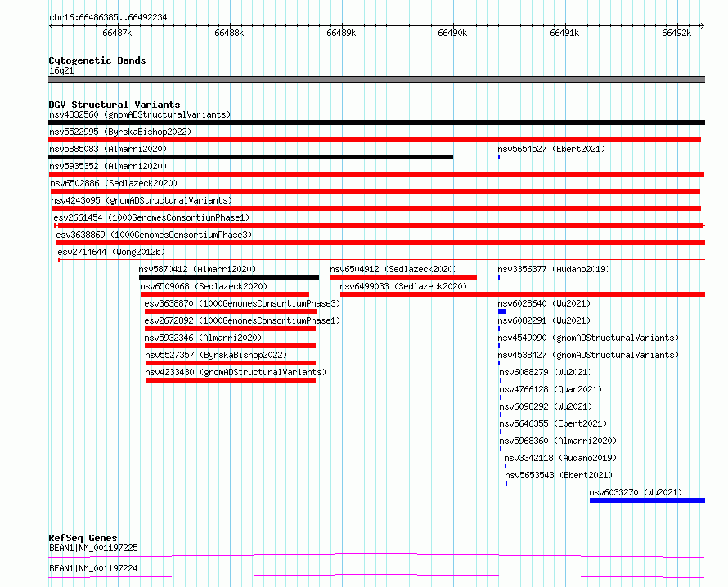This screenshot has height=587, width=728.
Task: Select the red esv3638870 variant bar
Action: 231,311
